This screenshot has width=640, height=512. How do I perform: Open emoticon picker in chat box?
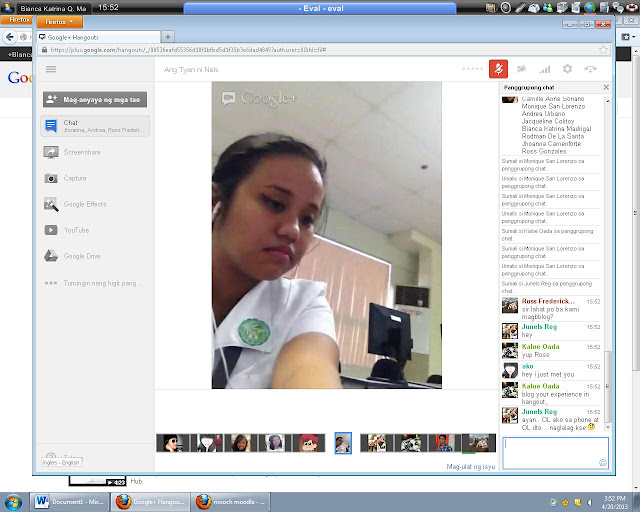point(602,463)
